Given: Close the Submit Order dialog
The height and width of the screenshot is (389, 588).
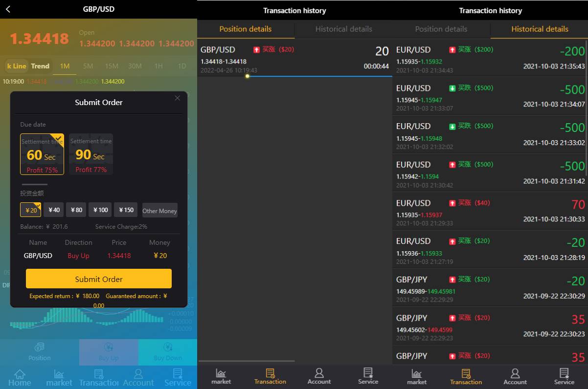Looking at the screenshot, I should pyautogui.click(x=177, y=98).
